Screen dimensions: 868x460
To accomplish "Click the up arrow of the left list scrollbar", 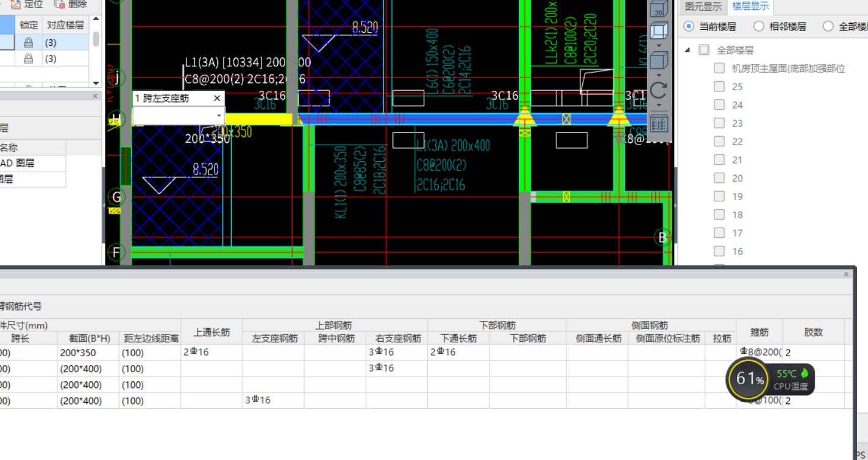I will pos(96,20).
